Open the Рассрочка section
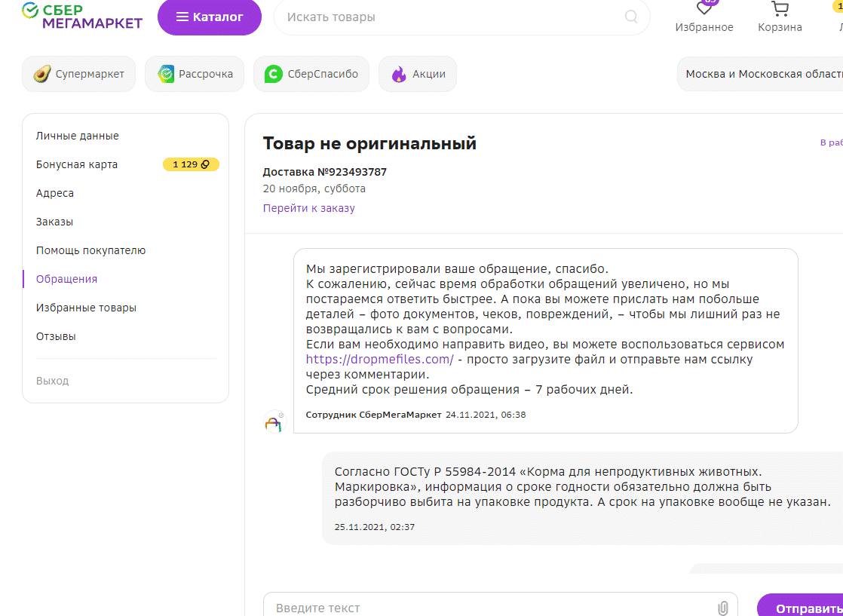 [195, 74]
